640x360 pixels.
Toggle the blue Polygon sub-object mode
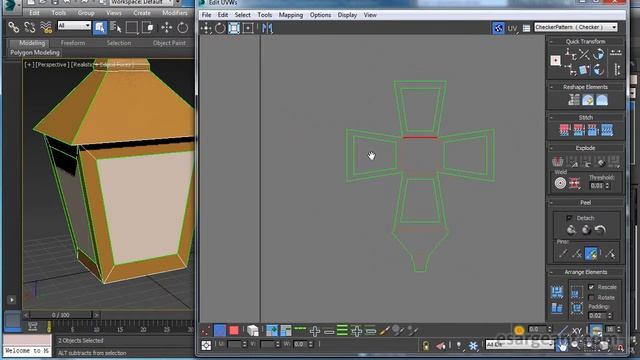(220, 330)
